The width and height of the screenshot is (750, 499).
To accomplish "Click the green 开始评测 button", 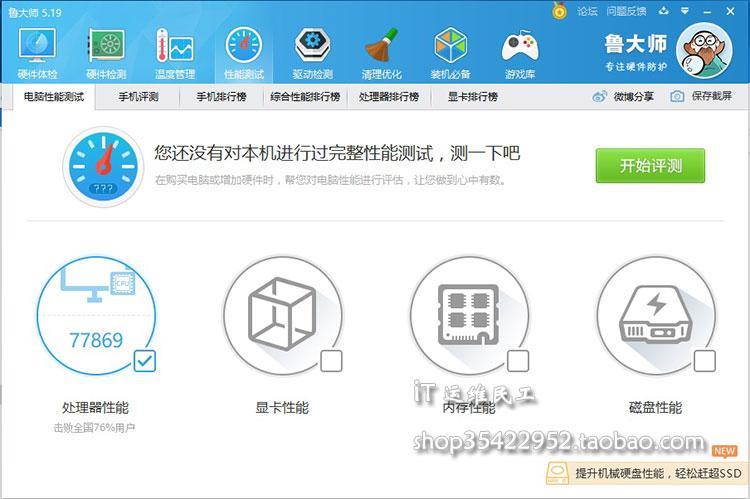I will click(x=650, y=165).
